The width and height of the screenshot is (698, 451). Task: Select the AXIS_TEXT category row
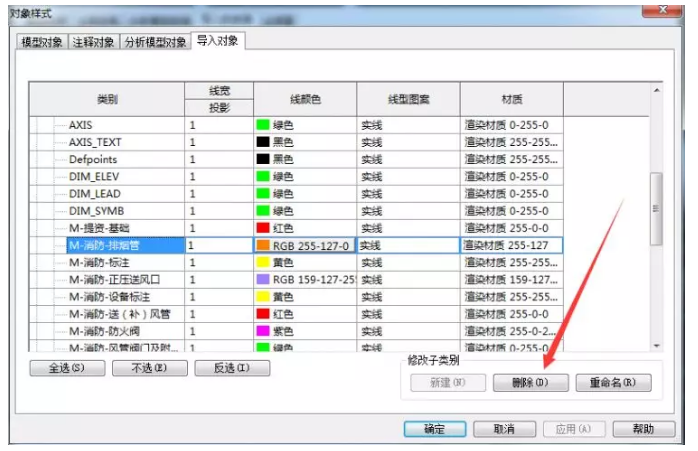pyautogui.click(x=95, y=142)
